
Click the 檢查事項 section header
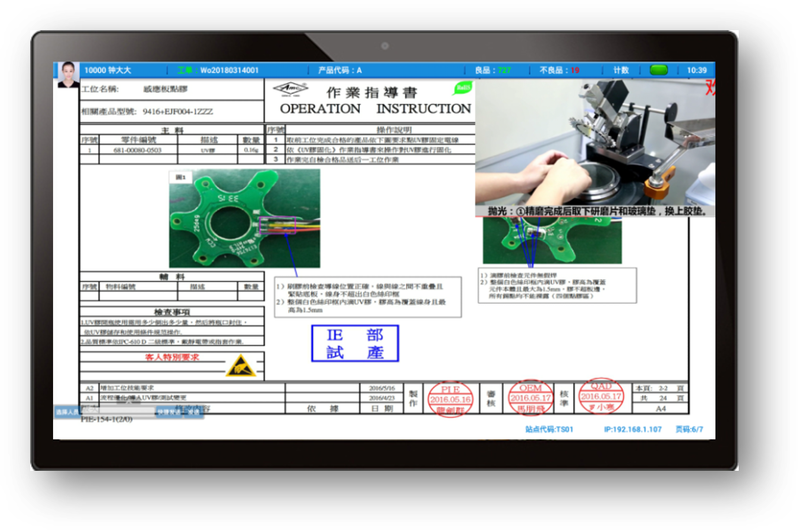[x=172, y=312]
